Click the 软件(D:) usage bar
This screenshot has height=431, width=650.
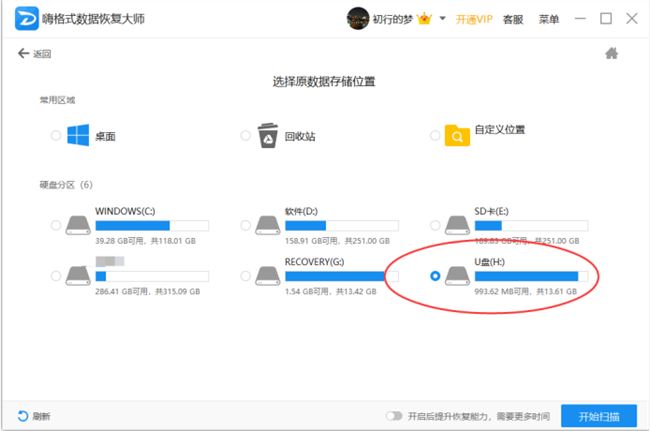(342, 225)
